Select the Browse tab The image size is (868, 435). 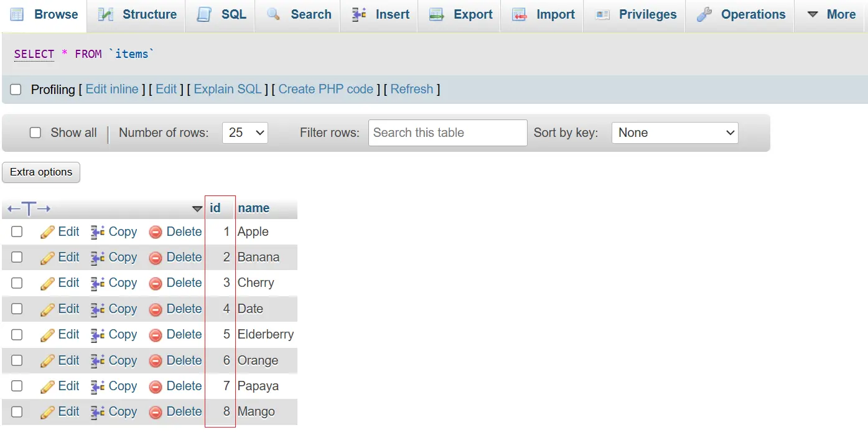[x=44, y=14]
